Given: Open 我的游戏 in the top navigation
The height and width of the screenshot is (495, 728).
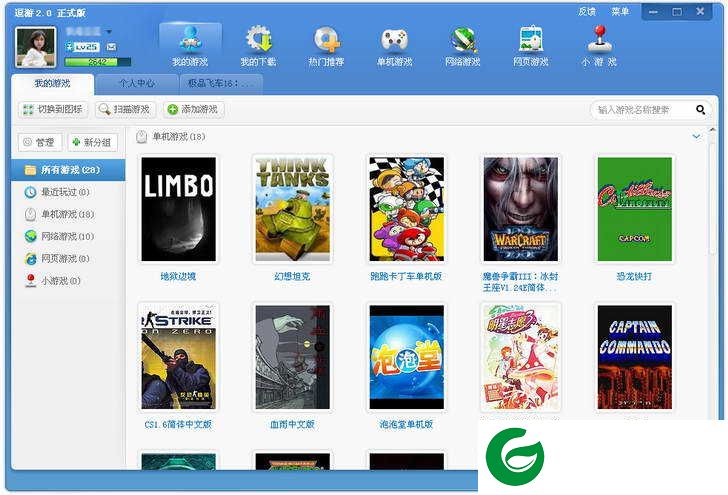Looking at the screenshot, I should (190, 46).
